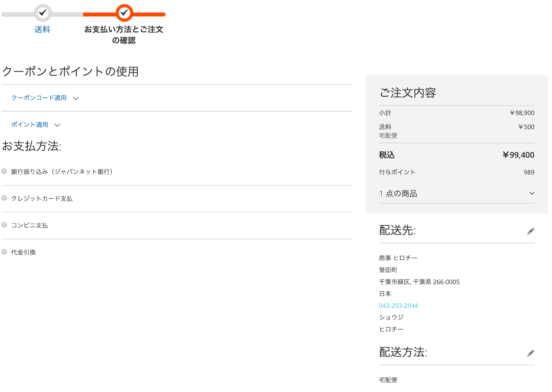
Task: Open the クーポンコード適用 link text
Action: click(x=39, y=98)
